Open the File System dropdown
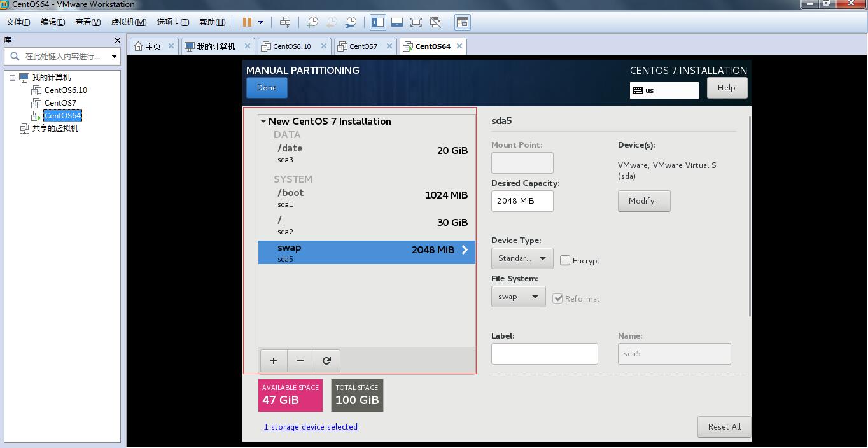The image size is (868, 448). point(518,297)
